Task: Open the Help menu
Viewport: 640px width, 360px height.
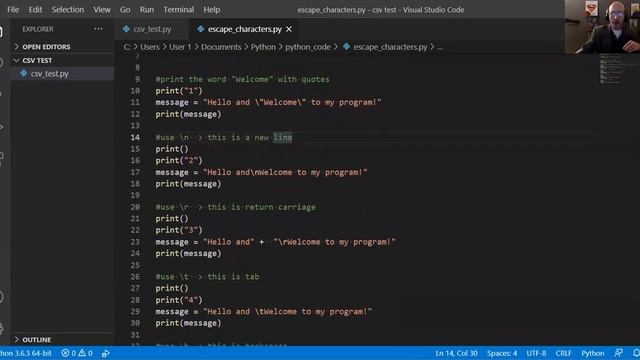Action: point(212,9)
